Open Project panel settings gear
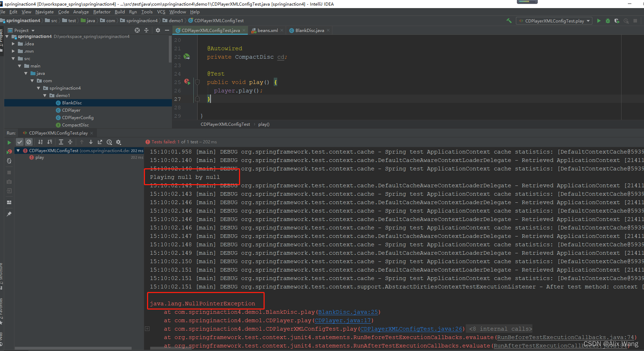The width and height of the screenshot is (644, 351). tap(158, 30)
